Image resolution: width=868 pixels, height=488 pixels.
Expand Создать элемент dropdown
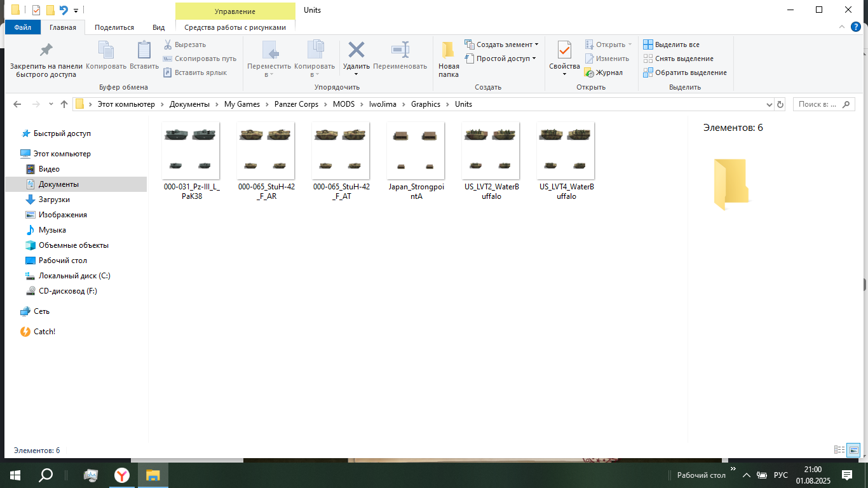click(502, 44)
